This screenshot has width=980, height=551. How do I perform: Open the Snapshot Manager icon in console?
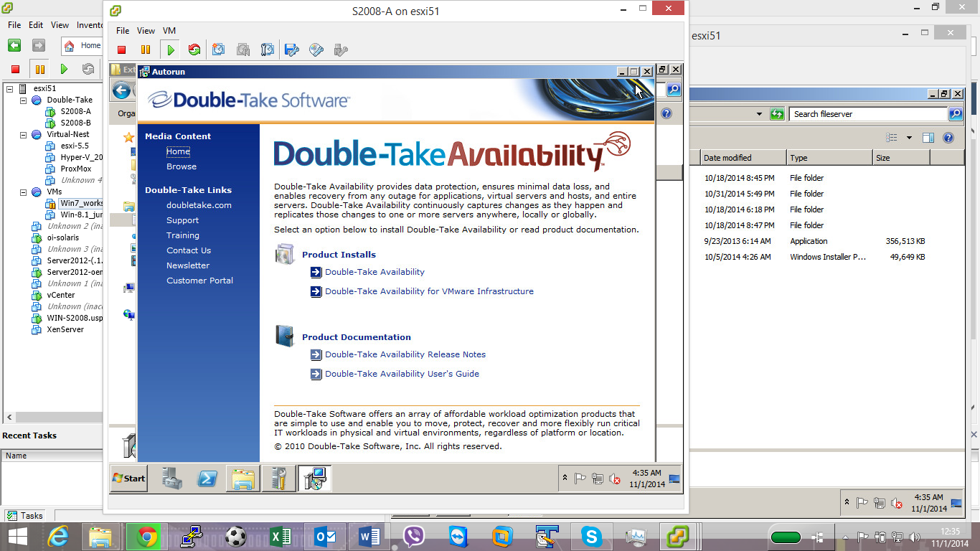[268, 50]
